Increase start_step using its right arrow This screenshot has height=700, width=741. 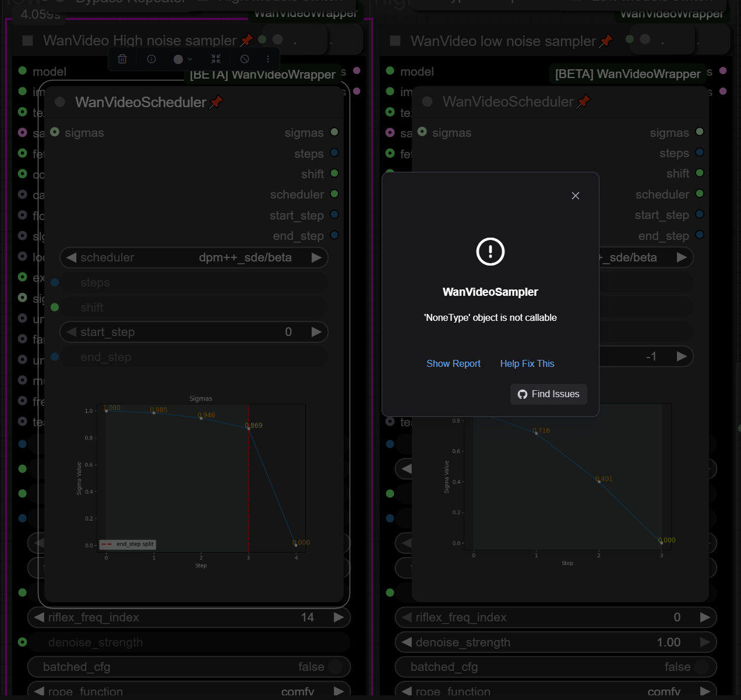[x=316, y=332]
